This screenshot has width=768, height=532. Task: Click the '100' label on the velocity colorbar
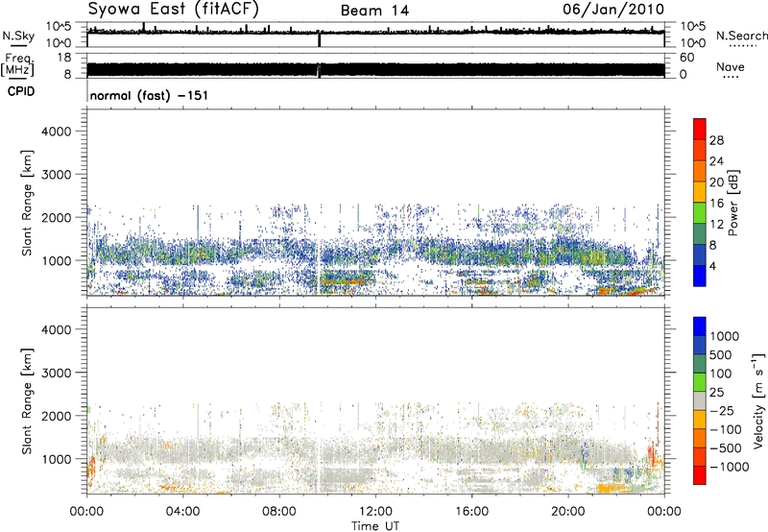(721, 374)
